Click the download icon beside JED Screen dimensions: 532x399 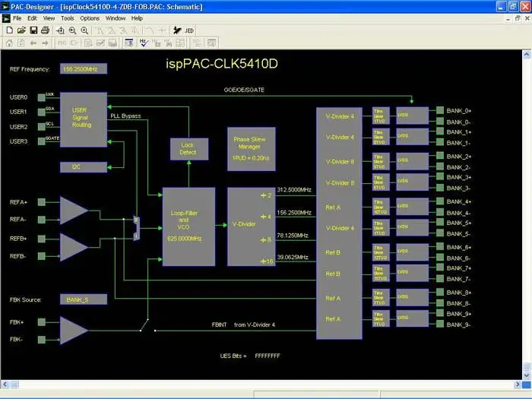[x=176, y=30]
